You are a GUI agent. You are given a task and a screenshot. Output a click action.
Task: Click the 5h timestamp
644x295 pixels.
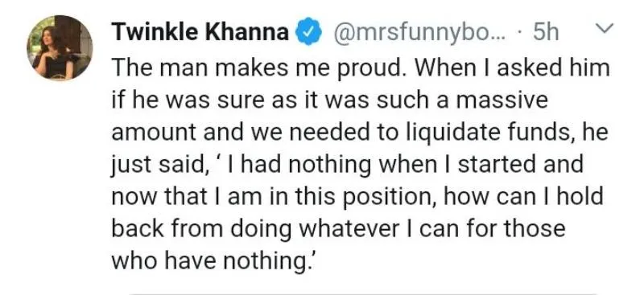[x=546, y=33]
